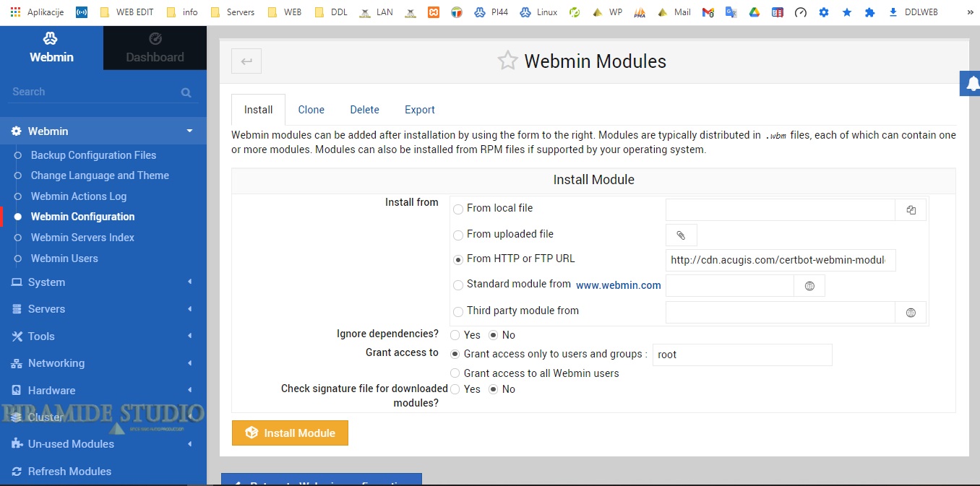Image resolution: width=980 pixels, height=486 pixels.
Task: Expand the Servers sidebar menu
Action: click(103, 309)
